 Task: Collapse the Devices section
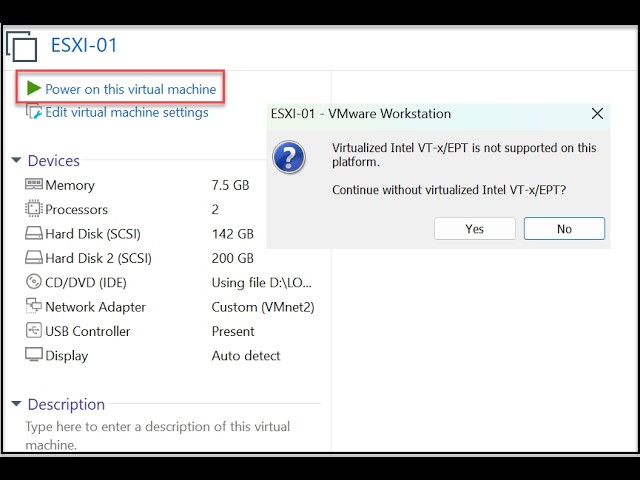16,160
